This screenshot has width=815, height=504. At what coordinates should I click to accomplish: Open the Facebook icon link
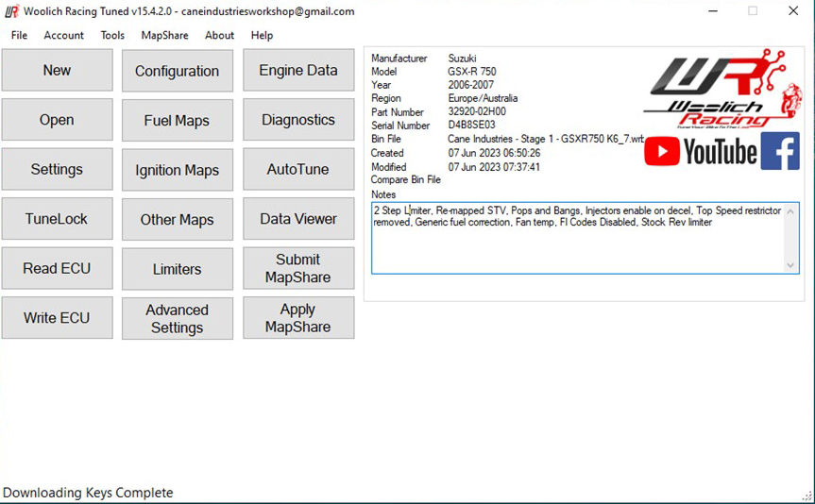click(780, 151)
